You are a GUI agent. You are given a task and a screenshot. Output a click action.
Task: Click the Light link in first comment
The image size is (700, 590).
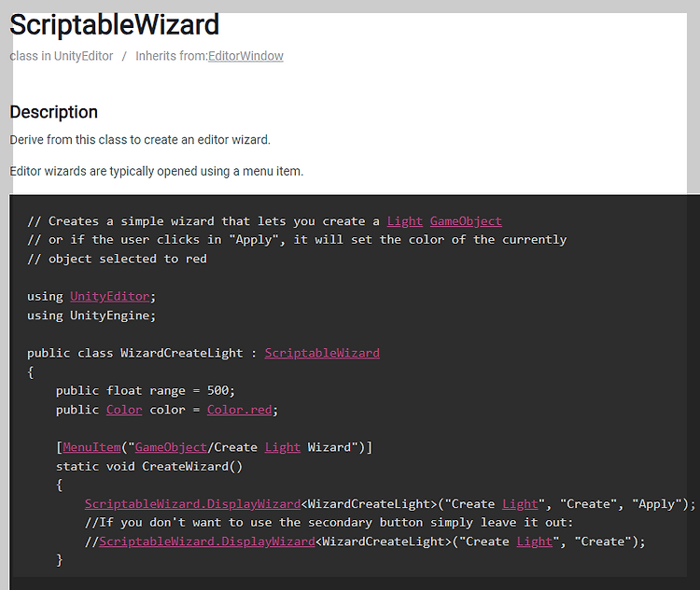(x=404, y=221)
